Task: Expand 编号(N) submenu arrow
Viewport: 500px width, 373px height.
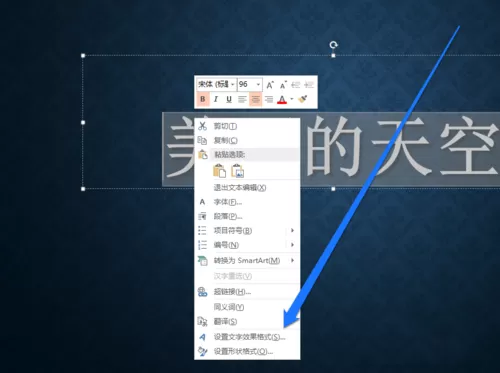Action: [x=292, y=245]
